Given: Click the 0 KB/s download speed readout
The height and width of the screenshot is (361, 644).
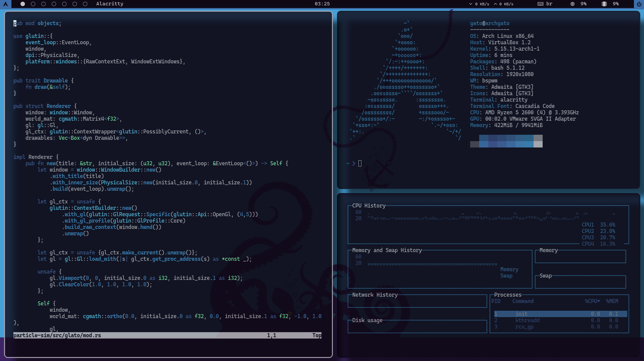Looking at the screenshot, I should coord(482,4).
